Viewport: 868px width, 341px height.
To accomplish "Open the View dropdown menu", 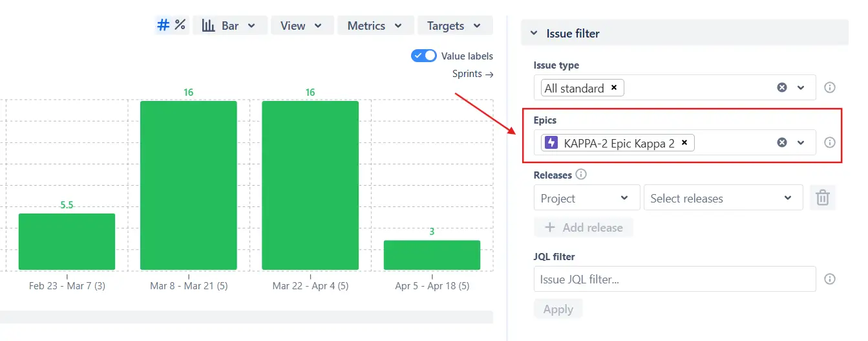I will pos(302,26).
